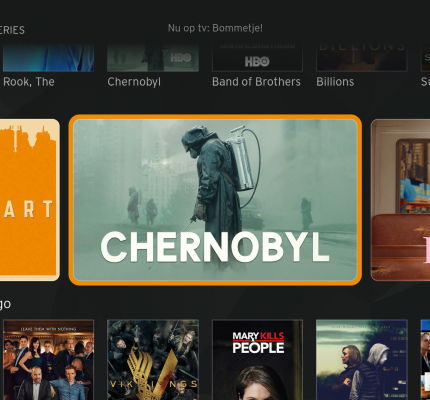This screenshot has width=430, height=400.
Task: Open the highlighted Chernobyl banner
Action: 215,200
